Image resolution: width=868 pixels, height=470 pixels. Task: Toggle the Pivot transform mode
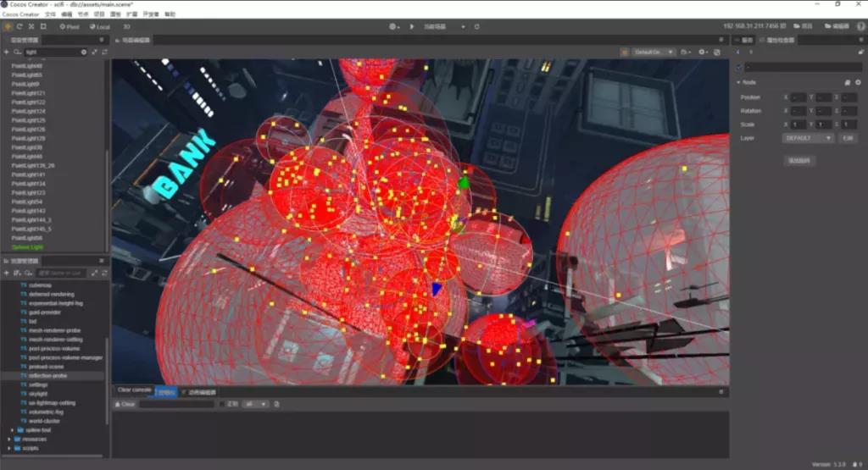[x=69, y=26]
